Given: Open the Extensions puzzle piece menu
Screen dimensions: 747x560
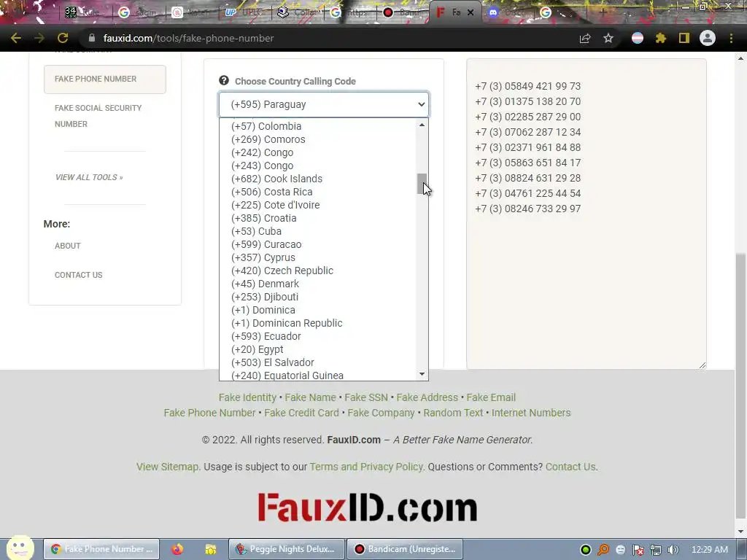Looking at the screenshot, I should click(661, 38).
